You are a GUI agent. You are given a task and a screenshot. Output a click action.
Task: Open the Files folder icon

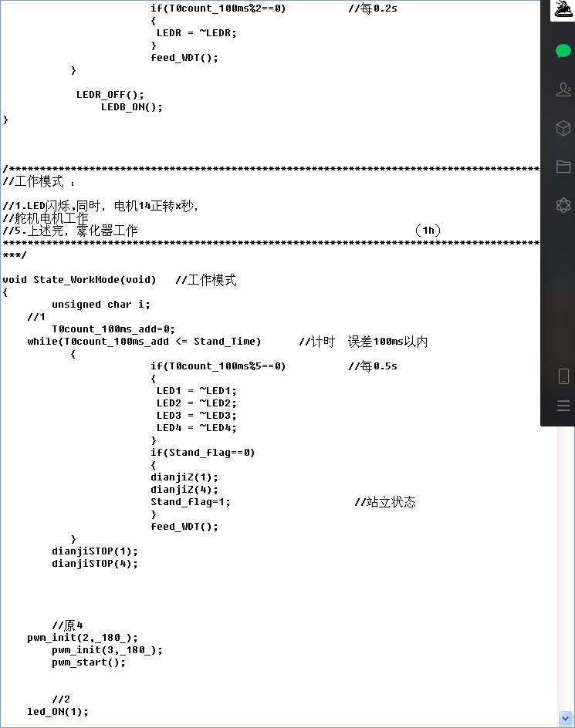click(x=563, y=167)
